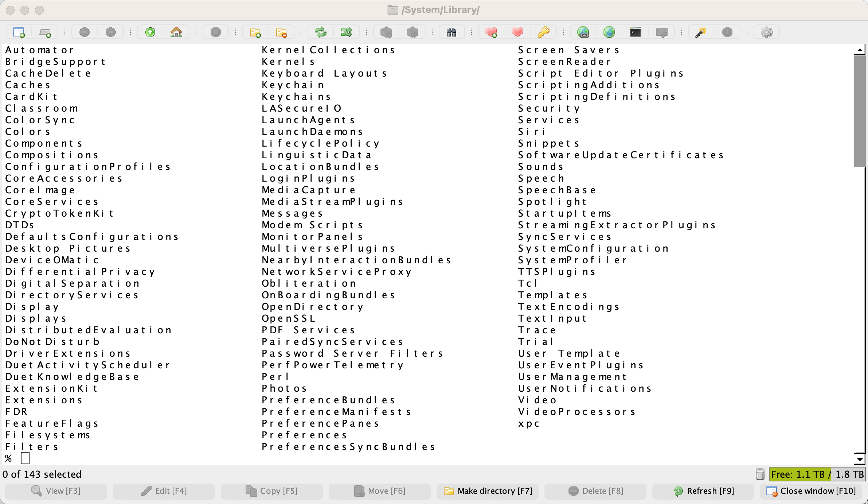Screen dimensions: 868x504
Task: Copy files with the Copy [F5] button
Action: pyautogui.click(x=271, y=491)
